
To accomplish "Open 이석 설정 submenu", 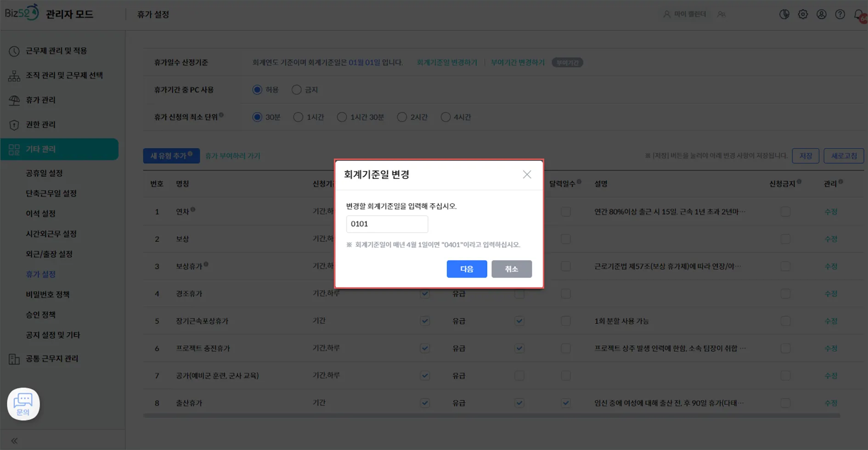I will coord(40,214).
